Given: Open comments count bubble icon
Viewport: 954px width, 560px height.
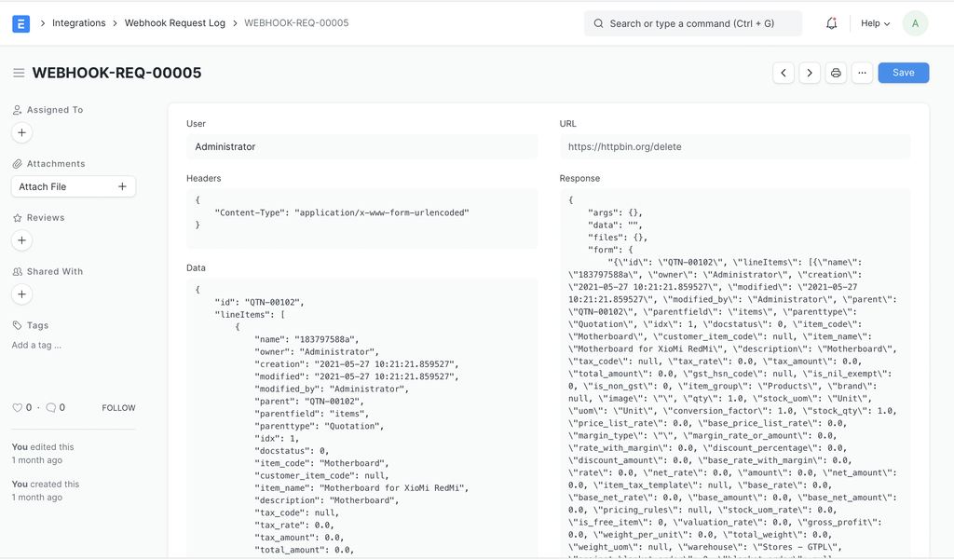Looking at the screenshot, I should pyautogui.click(x=51, y=407).
